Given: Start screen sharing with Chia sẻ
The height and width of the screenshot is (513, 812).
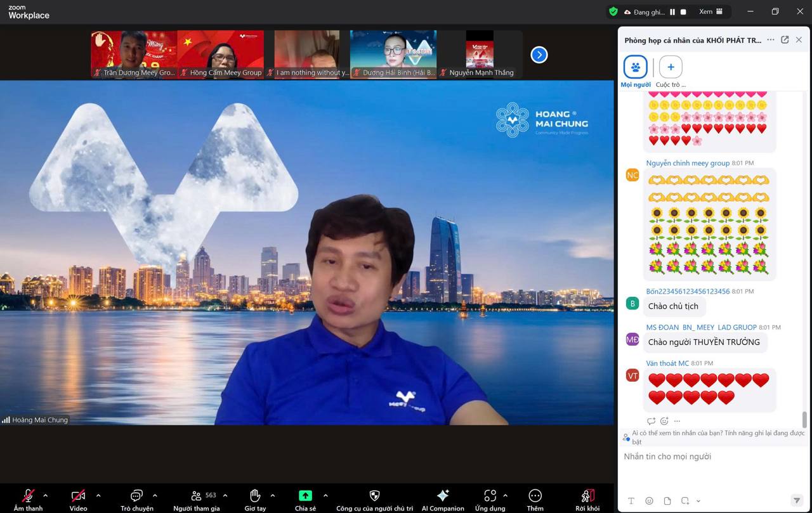Looking at the screenshot, I should click(305, 499).
